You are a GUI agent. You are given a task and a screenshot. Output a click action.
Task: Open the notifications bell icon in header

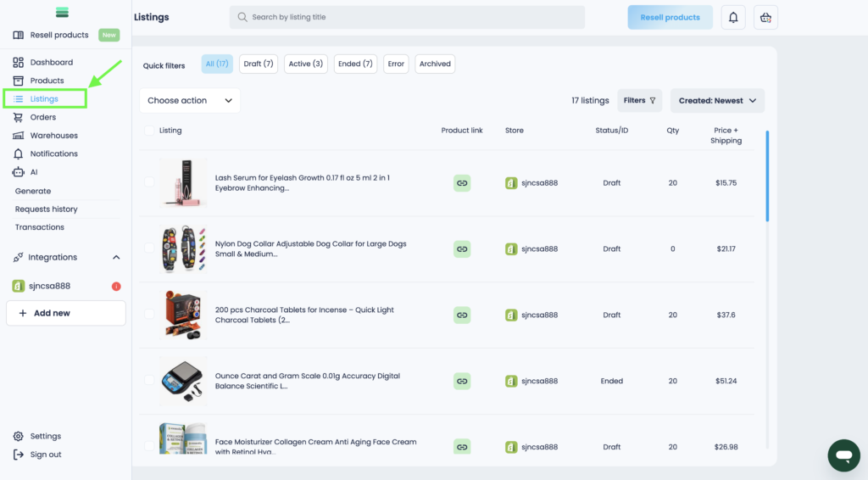(733, 18)
